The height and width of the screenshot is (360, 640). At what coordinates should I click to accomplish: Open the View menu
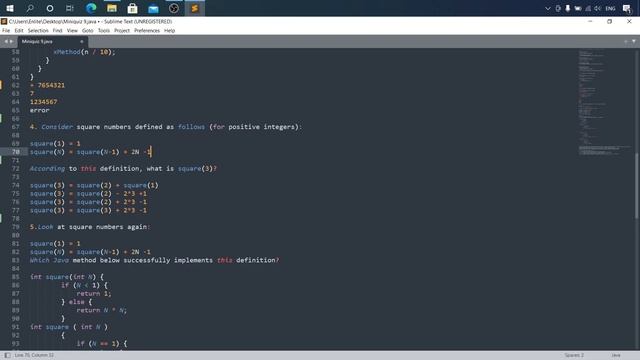(72, 31)
